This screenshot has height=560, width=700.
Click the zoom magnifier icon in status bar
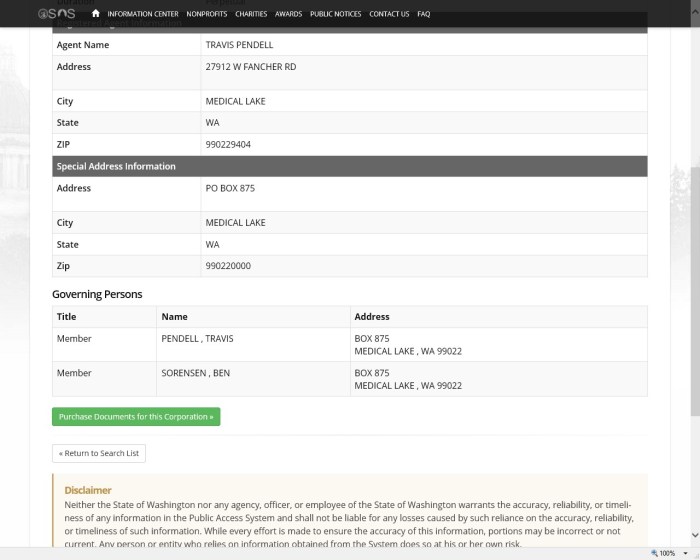[x=654, y=553]
